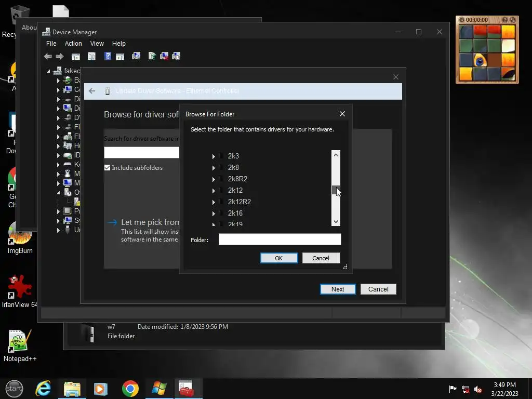
Task: Click the muted volume tray icon
Action: click(478, 389)
